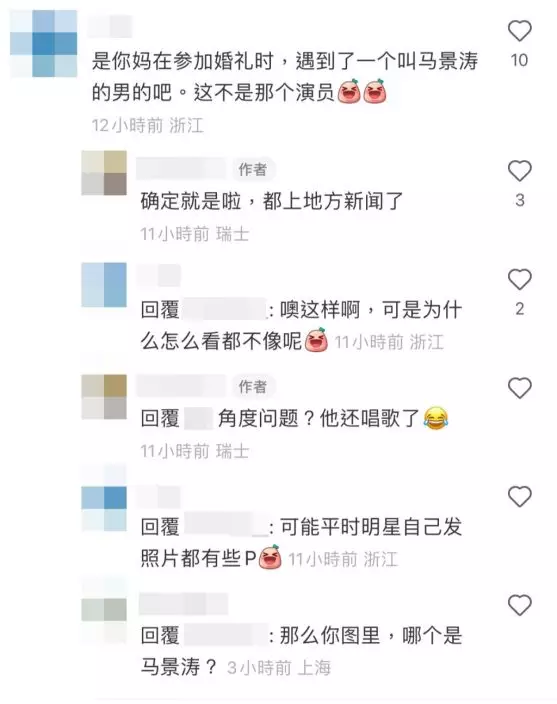Like the author reply '确定就是啦'
Image resolution: width=557 pixels, height=704 pixels.
(x=519, y=171)
